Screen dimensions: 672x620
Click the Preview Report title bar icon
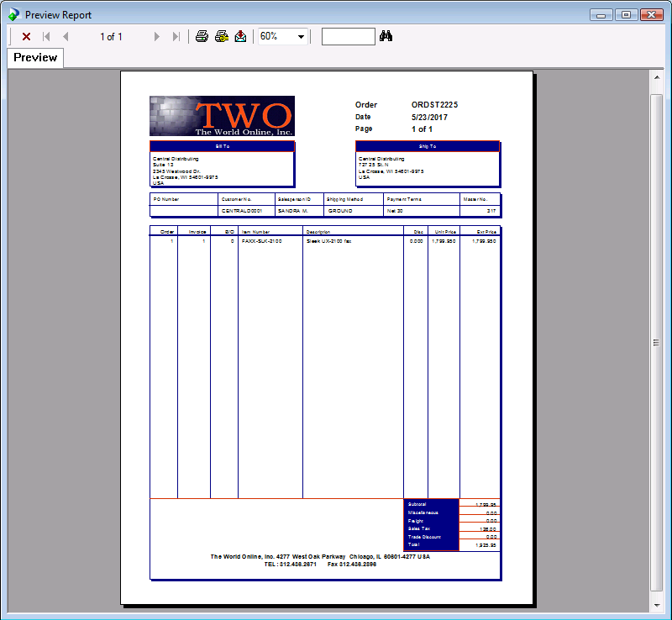13,14
